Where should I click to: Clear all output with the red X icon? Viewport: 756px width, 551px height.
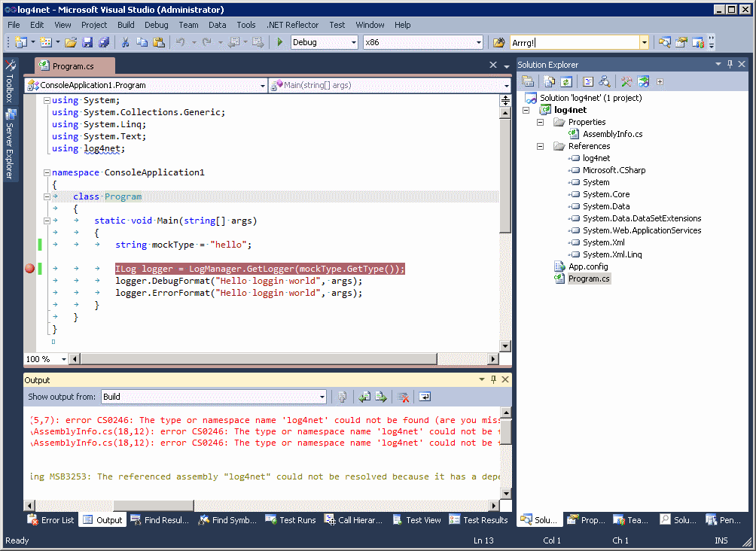coord(403,397)
